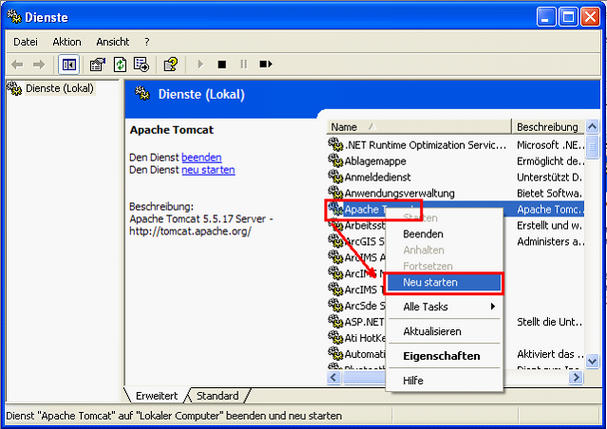
Task: Choose Hilfe in the context menu
Action: 445,381
